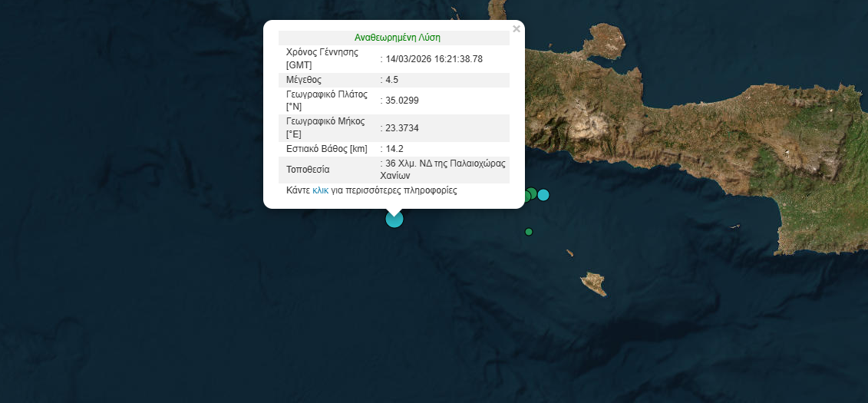The width and height of the screenshot is (868, 403).
Task: Click Gavdos island on the map
Action: pos(593,283)
